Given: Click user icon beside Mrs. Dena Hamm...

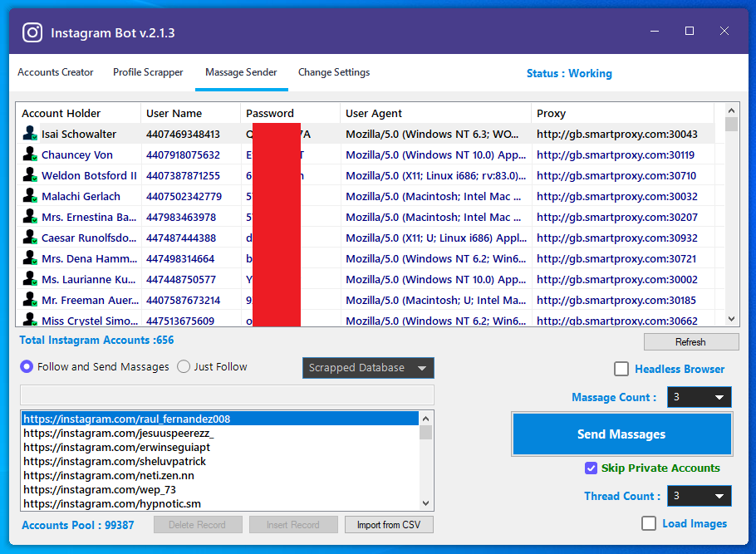Looking at the screenshot, I should point(30,257).
